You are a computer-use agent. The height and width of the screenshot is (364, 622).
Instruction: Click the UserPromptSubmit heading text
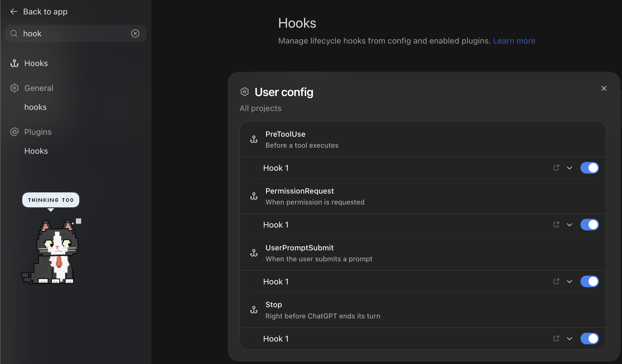[x=299, y=248]
